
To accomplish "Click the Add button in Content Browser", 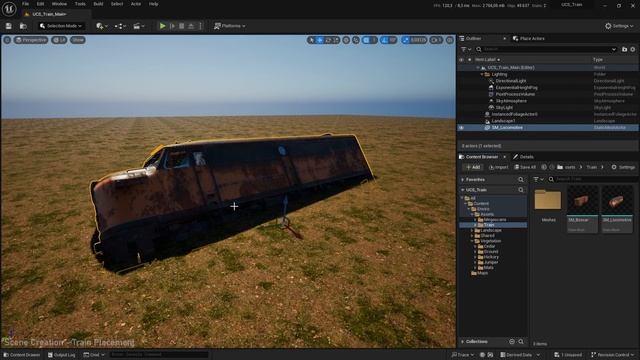I will click(473, 167).
